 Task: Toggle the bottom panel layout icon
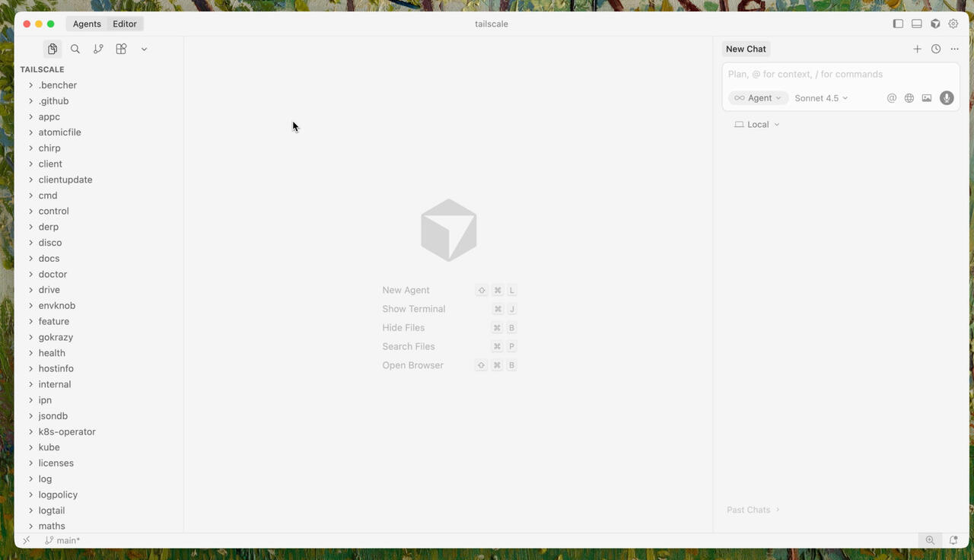click(917, 24)
